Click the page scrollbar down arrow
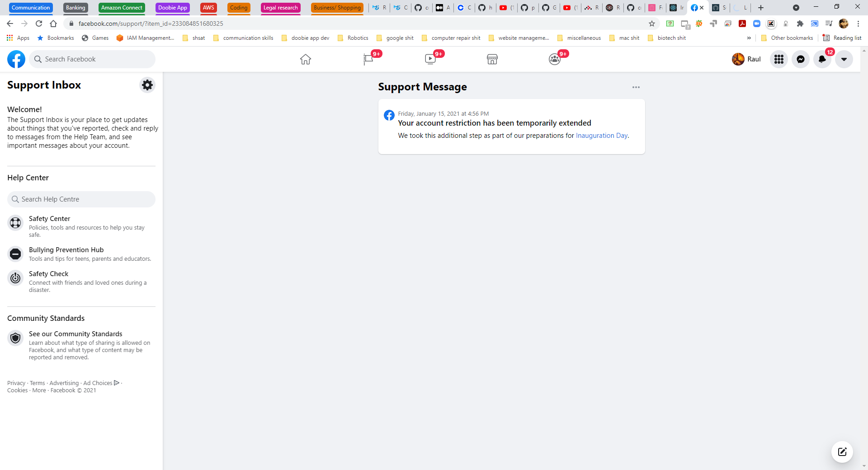This screenshot has height=470, width=868. [x=864, y=466]
